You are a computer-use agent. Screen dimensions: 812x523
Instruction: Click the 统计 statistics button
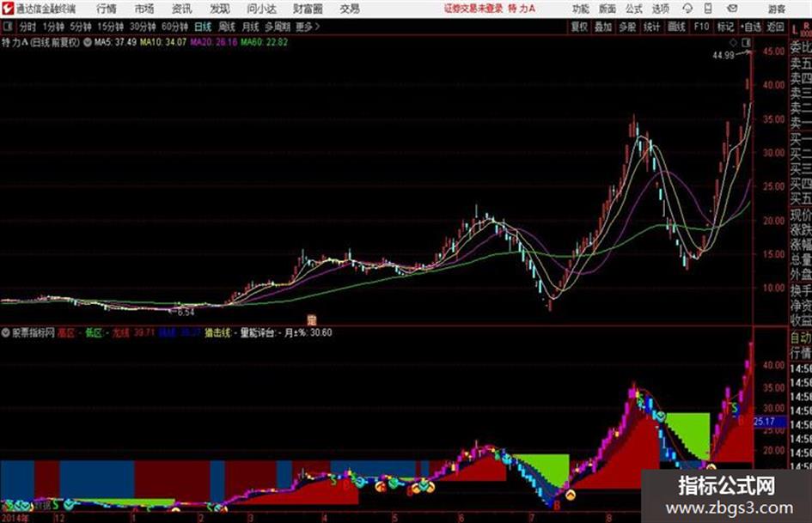tap(651, 27)
